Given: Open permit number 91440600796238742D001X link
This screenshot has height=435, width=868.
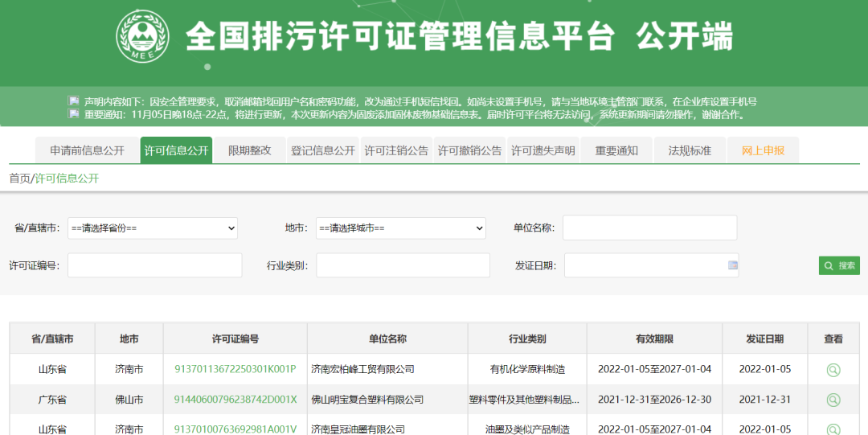Looking at the screenshot, I should (235, 400).
